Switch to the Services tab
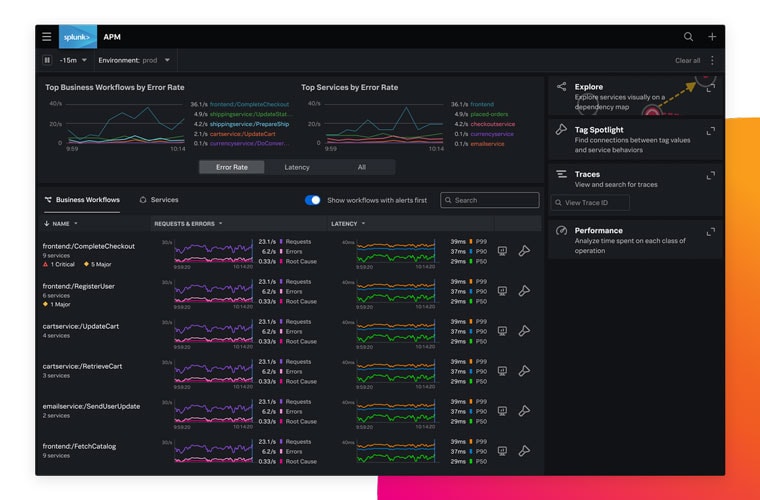Image resolution: width=760 pixels, height=500 pixels. point(159,200)
